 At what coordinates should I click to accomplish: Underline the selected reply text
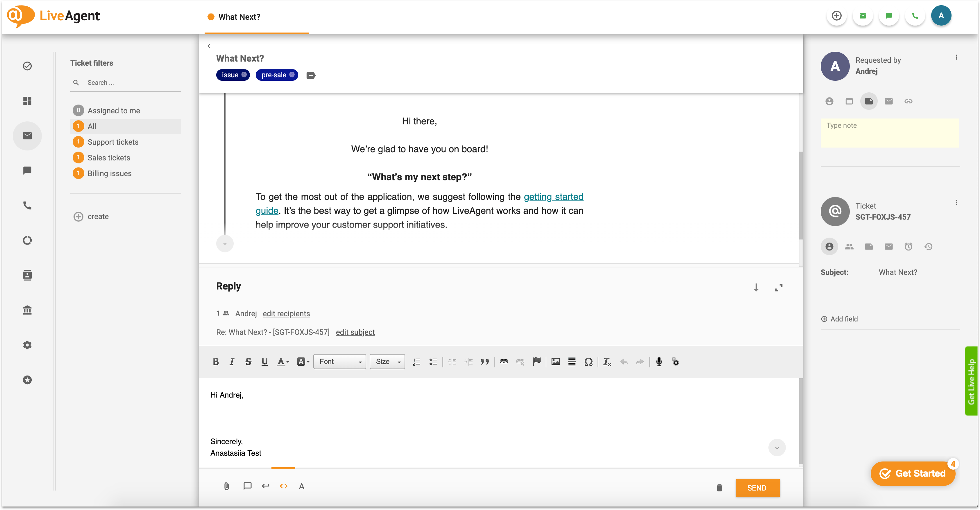(x=264, y=362)
